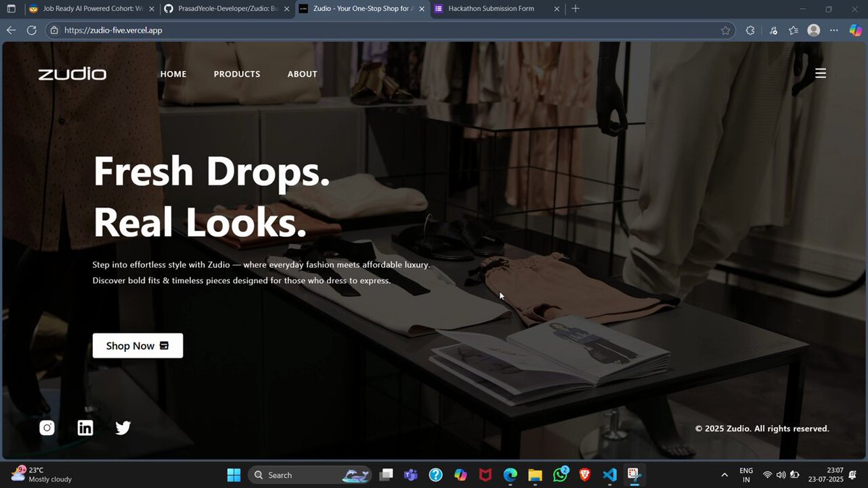Open McAfee from taskbar
The height and width of the screenshot is (488, 868).
pos(485,475)
